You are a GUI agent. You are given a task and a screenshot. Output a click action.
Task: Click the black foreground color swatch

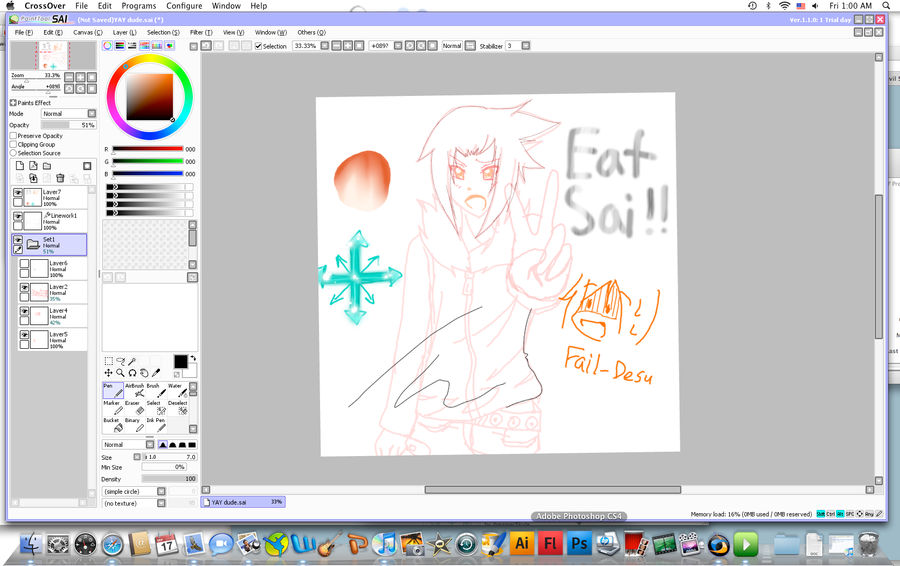(x=180, y=361)
